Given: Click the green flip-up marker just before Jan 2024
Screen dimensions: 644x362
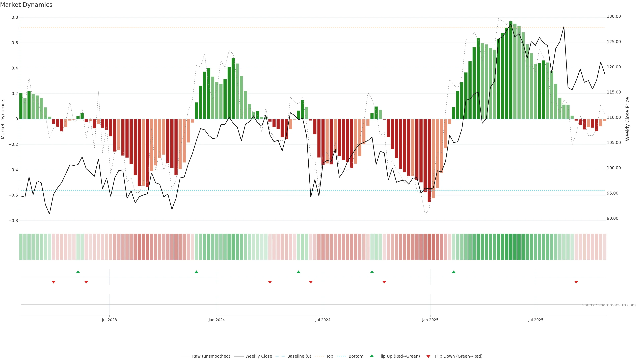Looking at the screenshot, I should (x=196, y=272).
